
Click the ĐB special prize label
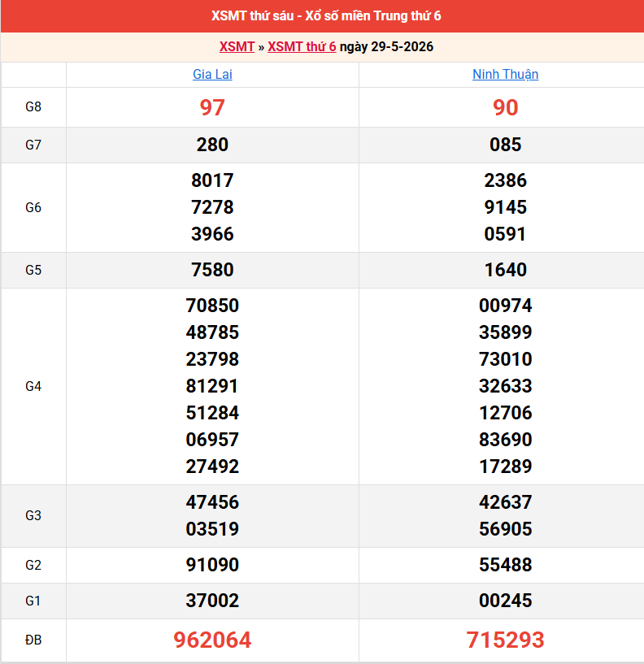point(33,640)
